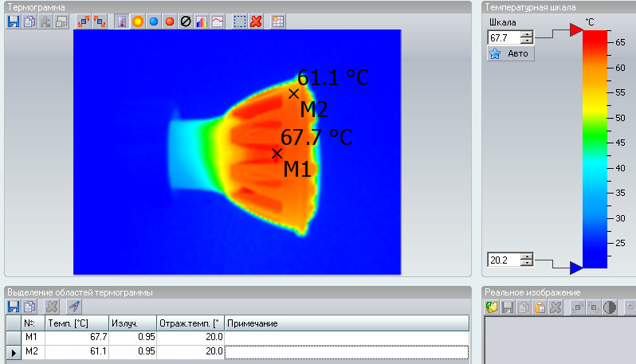The height and width of the screenshot is (364, 636).
Task: Select the red octagon marker tool
Action: [x=170, y=22]
